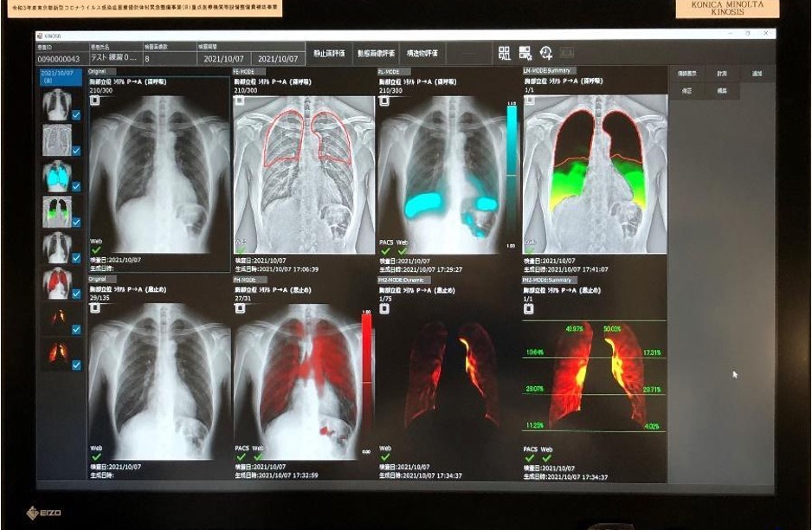Click the 50.03% value on the summary image
This screenshot has height=530, width=812.
pyautogui.click(x=612, y=329)
